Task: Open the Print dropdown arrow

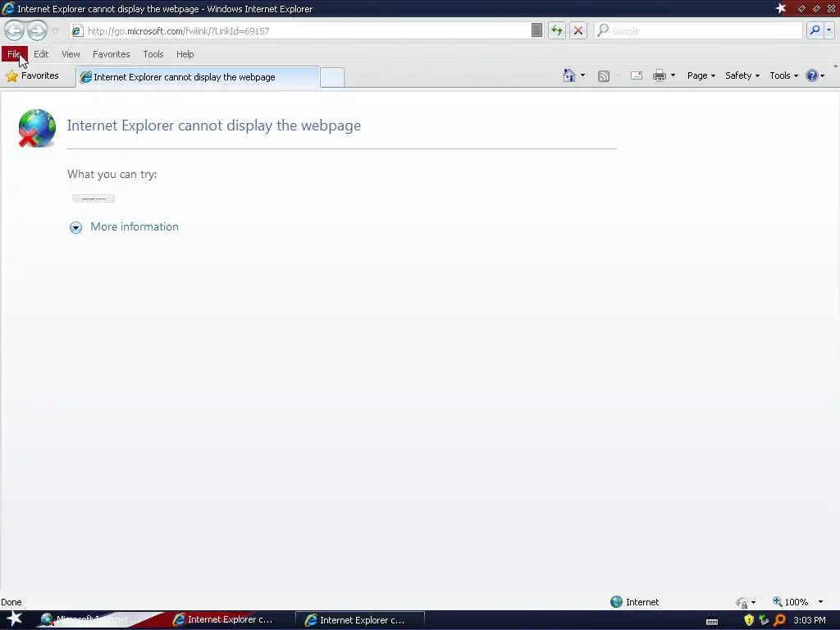Action: (x=673, y=75)
